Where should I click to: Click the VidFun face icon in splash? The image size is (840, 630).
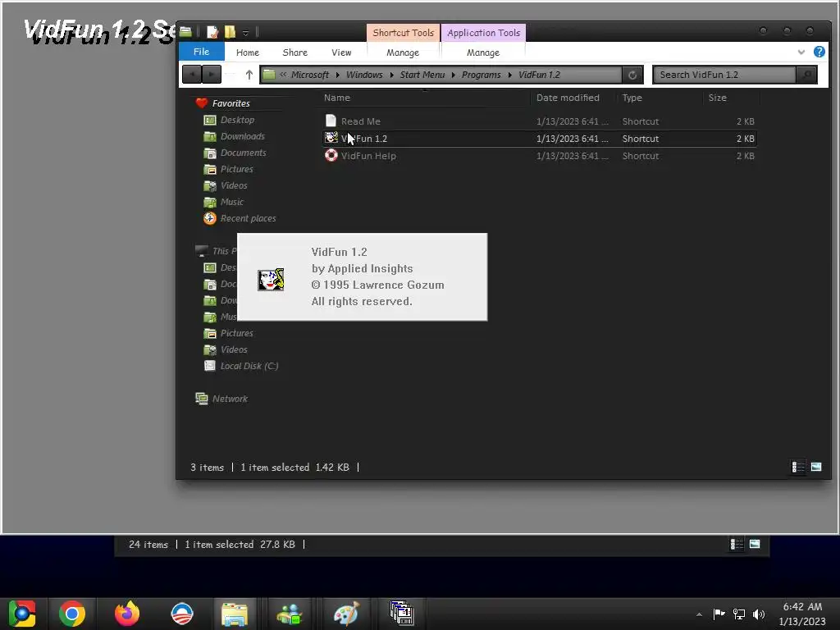click(x=271, y=280)
